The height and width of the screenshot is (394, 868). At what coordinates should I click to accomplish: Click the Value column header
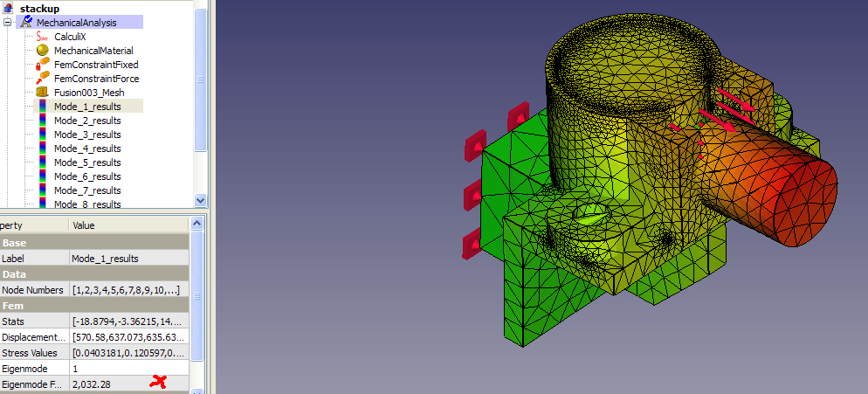point(129,225)
